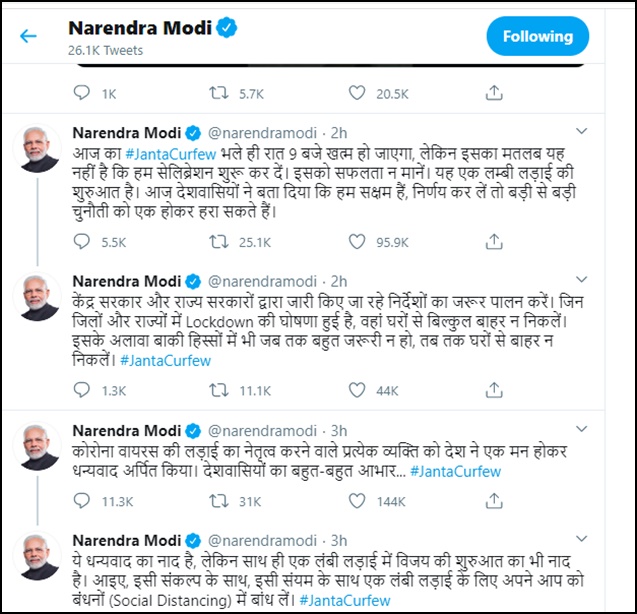Image resolution: width=637 pixels, height=614 pixels.
Task: Expand menu chevron on Lockdown tweet
Action: pos(582,280)
